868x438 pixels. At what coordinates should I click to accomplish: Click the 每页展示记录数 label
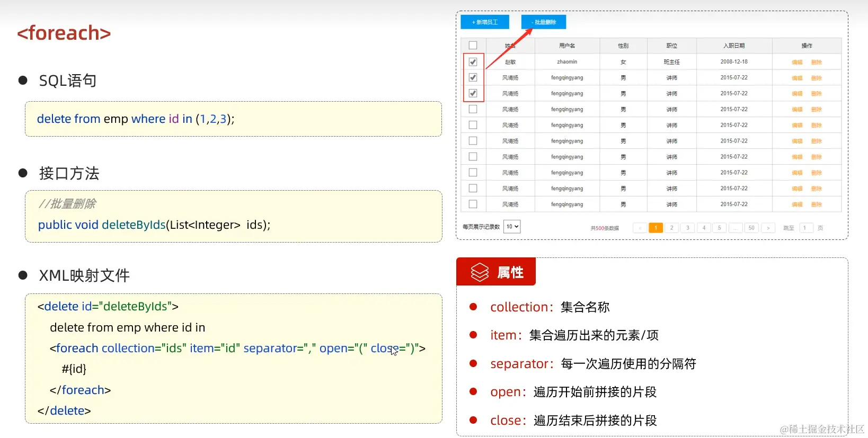point(481,227)
